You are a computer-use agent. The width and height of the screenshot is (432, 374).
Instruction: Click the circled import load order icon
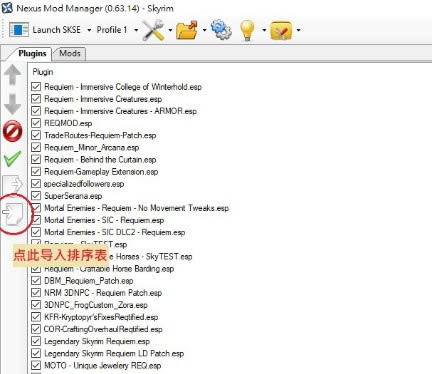[13, 213]
